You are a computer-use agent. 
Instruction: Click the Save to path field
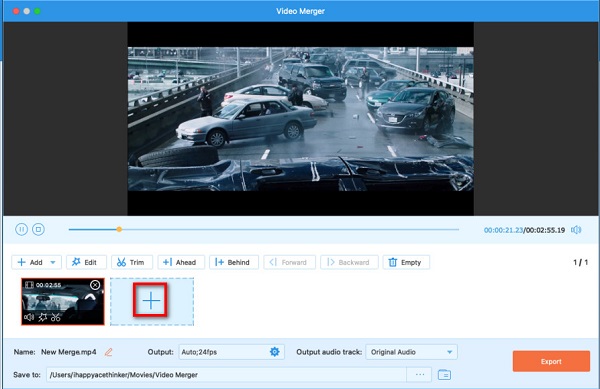pyautogui.click(x=227, y=375)
